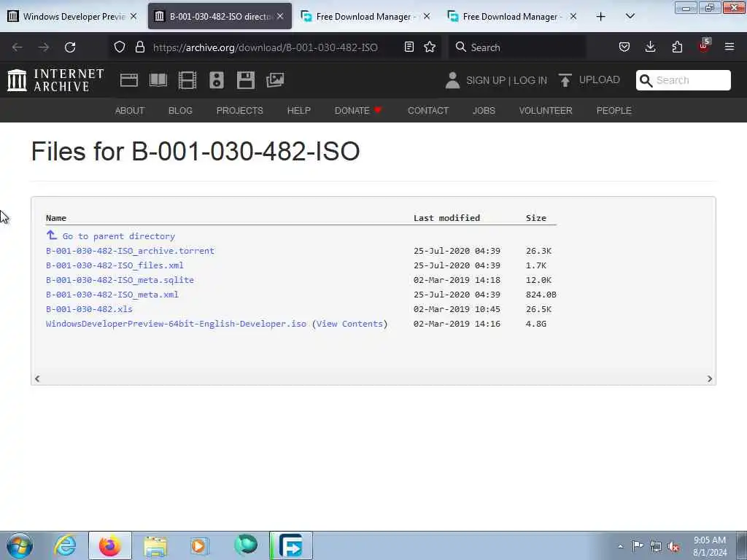
Task: Switch to Windows Developer Preview tab
Action: [74, 16]
